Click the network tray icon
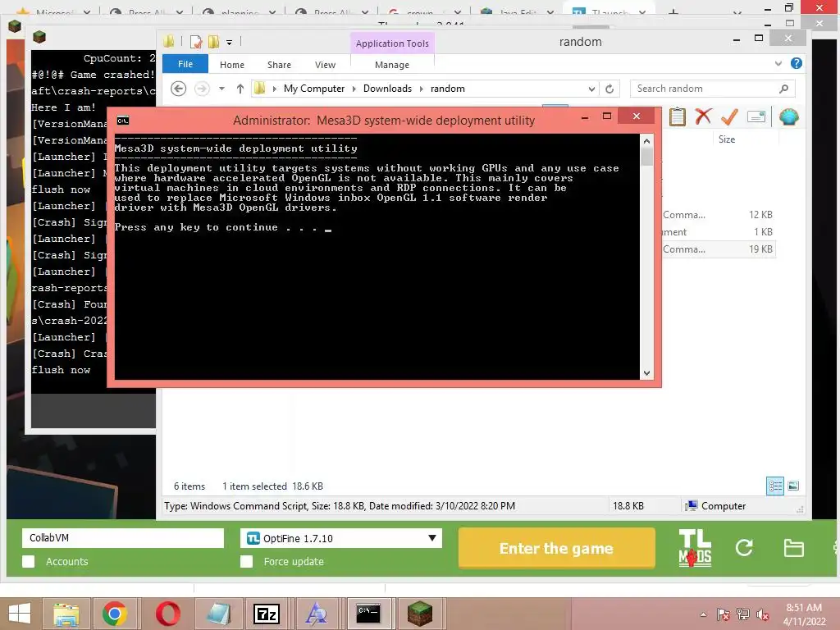The width and height of the screenshot is (840, 630). coord(742,614)
